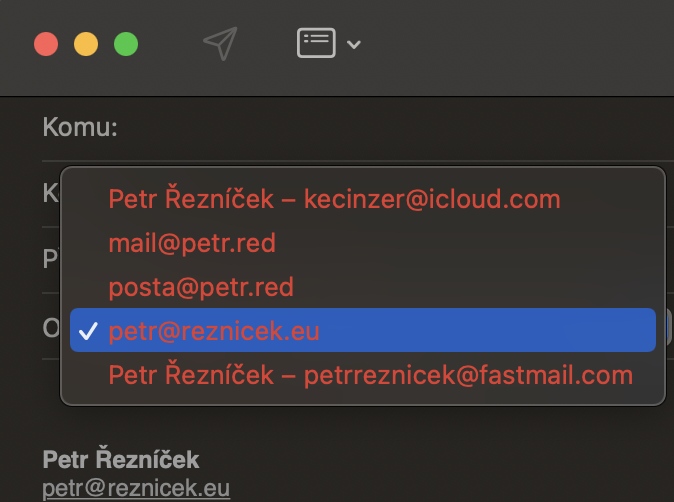Select mail@petr.red sender address
The height and width of the screenshot is (502, 674).
coord(192,243)
